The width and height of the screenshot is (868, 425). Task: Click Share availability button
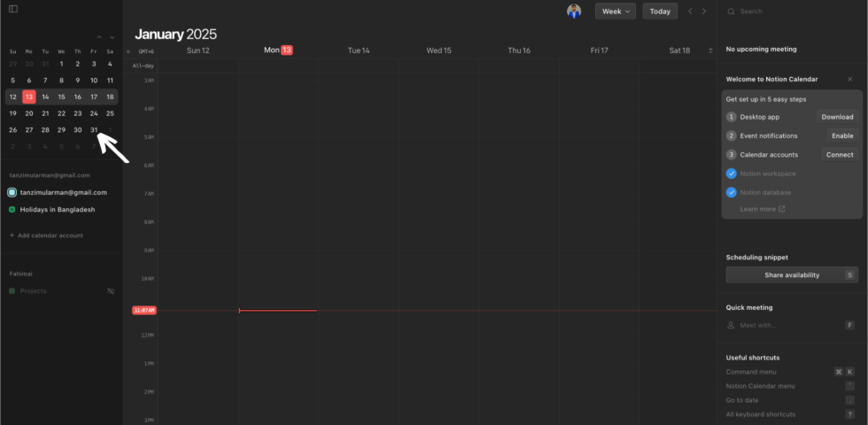[x=791, y=275]
